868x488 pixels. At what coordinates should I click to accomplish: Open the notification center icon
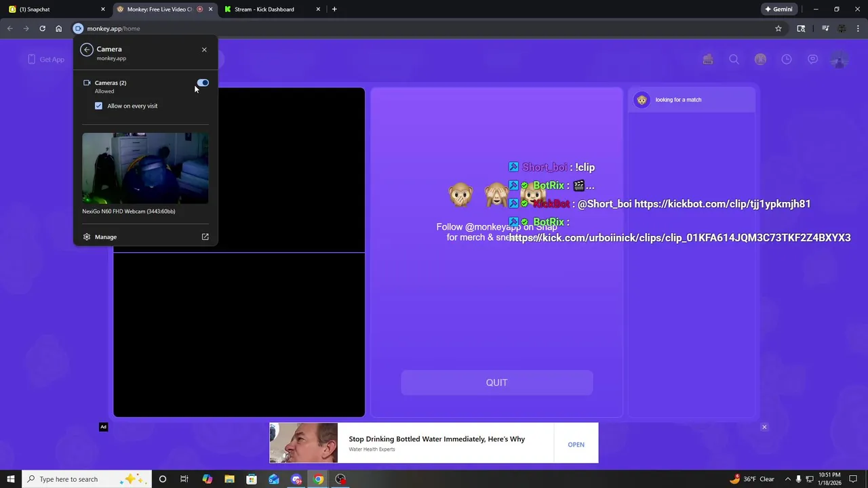(x=853, y=479)
